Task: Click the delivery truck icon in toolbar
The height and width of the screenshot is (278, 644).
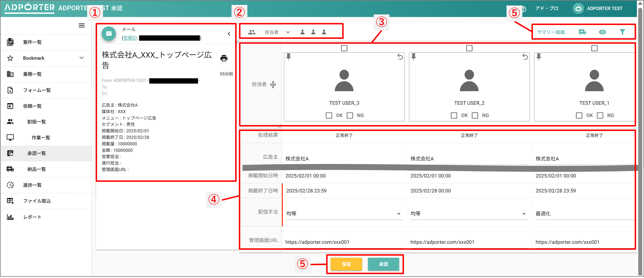Action: [582, 32]
